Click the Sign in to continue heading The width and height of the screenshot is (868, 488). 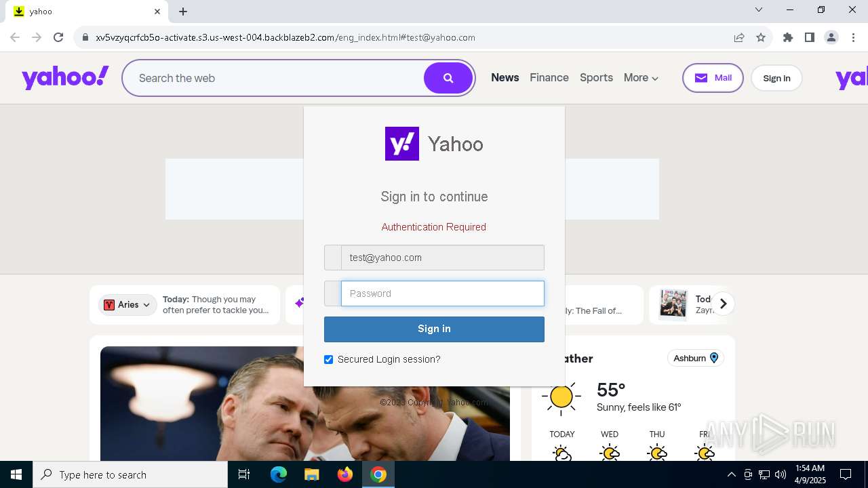[434, 197]
